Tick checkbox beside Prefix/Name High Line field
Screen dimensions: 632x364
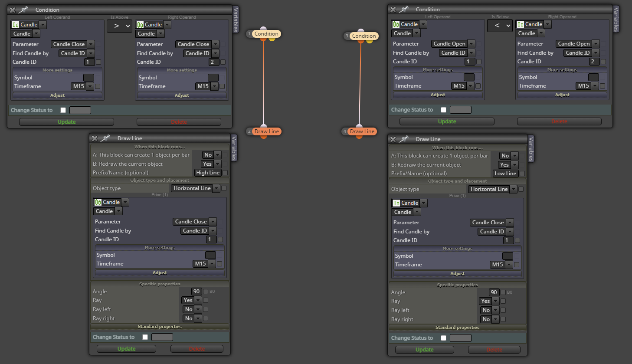(225, 173)
